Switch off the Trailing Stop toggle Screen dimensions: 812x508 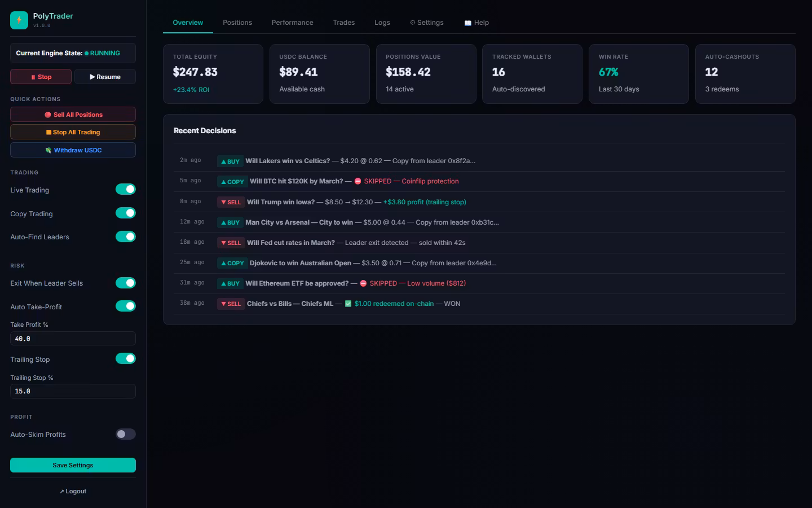pyautogui.click(x=126, y=358)
